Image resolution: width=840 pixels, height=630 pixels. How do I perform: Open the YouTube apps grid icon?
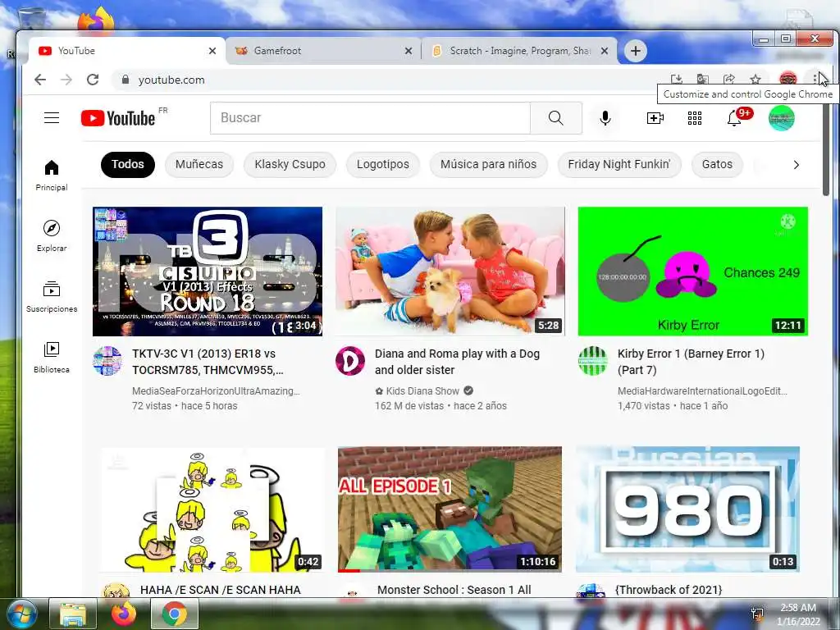694,118
